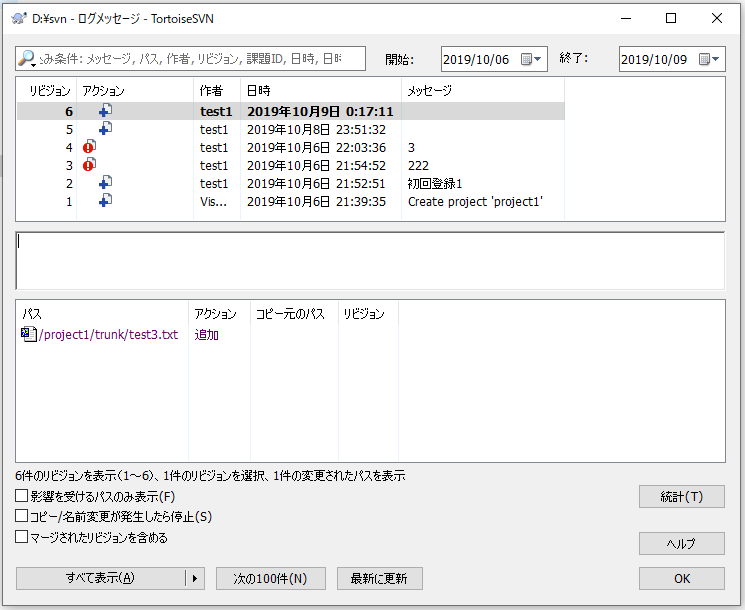Click the ヘルプ help button
The width and height of the screenshot is (745, 610).
681,543
